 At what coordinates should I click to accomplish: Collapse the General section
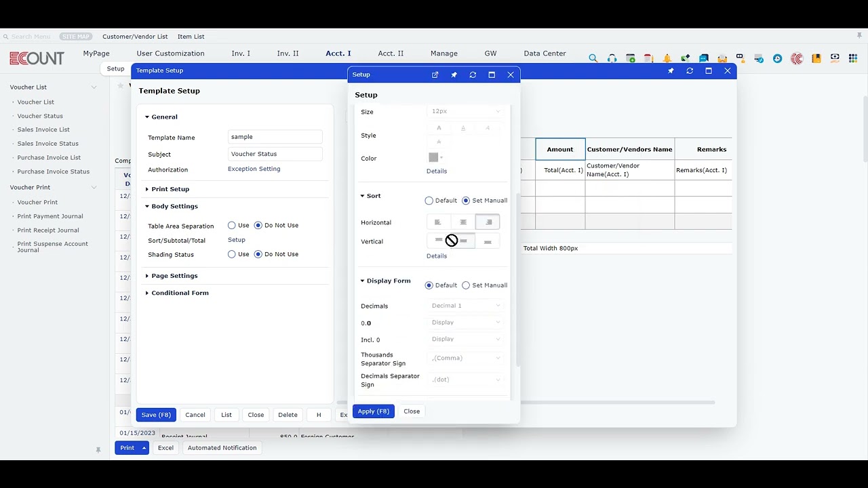point(161,117)
